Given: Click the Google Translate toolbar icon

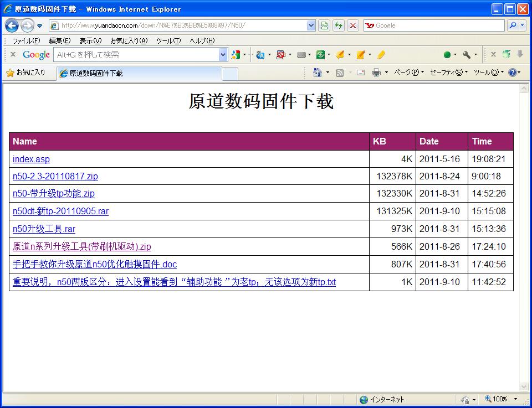Looking at the screenshot, I should point(260,55).
